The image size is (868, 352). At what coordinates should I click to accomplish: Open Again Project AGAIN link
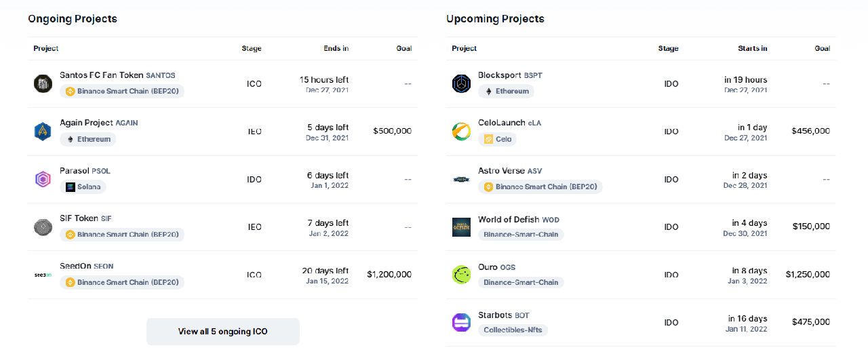[x=99, y=123]
